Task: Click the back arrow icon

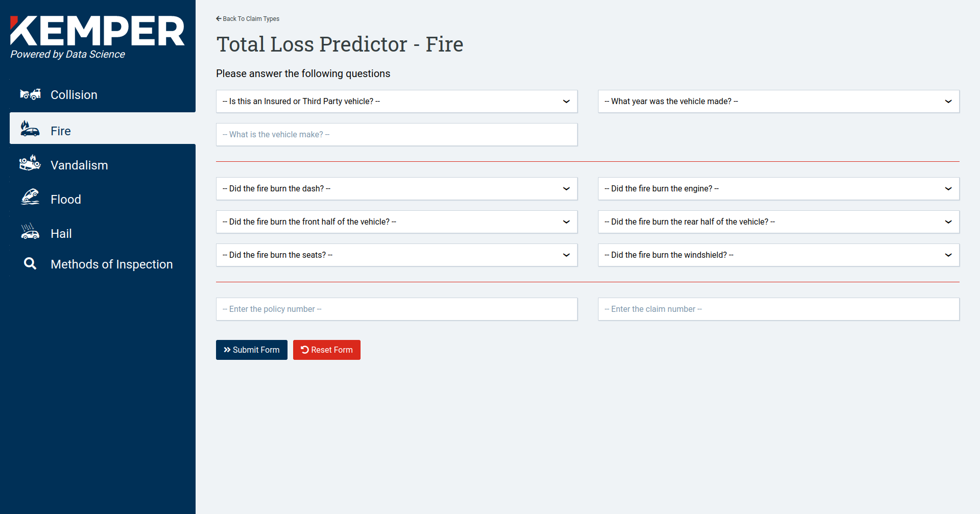Action: 219,19
